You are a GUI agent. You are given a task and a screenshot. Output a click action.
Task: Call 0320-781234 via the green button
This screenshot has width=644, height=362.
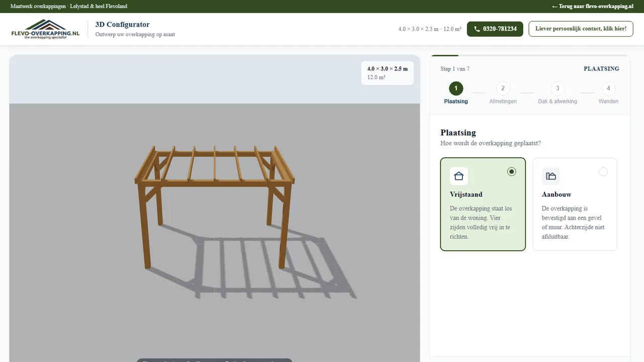coord(495,29)
